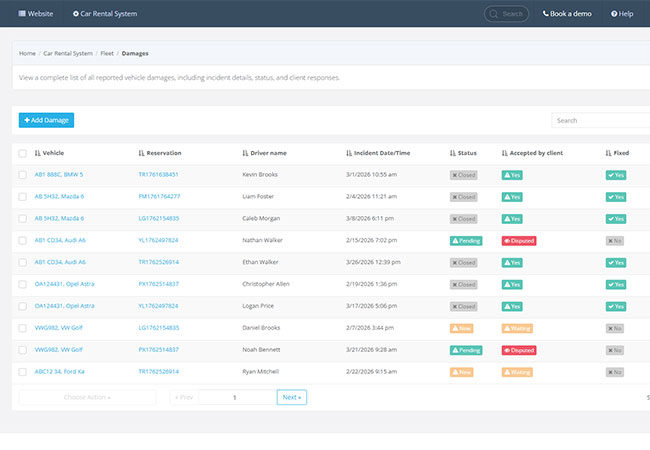The height and width of the screenshot is (450, 650).
Task: Check the Nathan Walker row checkbox
Action: point(22,241)
